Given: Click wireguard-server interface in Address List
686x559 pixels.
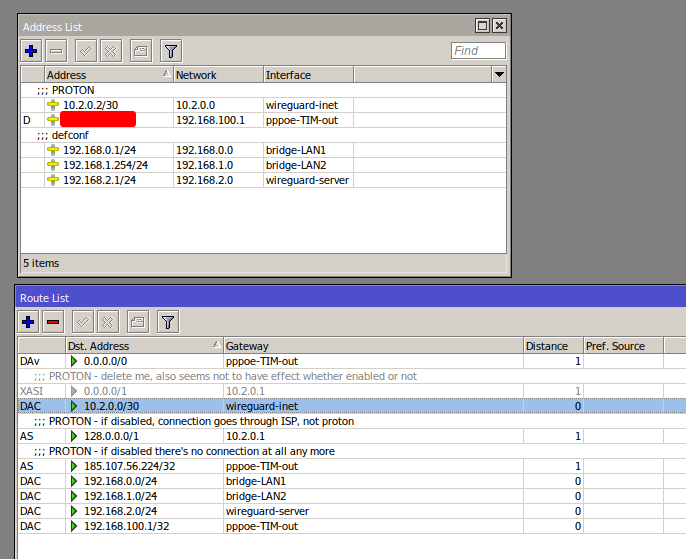Looking at the screenshot, I should (x=308, y=180).
